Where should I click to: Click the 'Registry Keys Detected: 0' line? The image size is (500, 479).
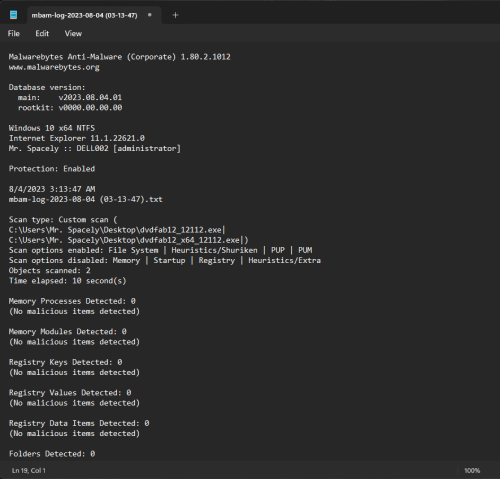(65, 362)
